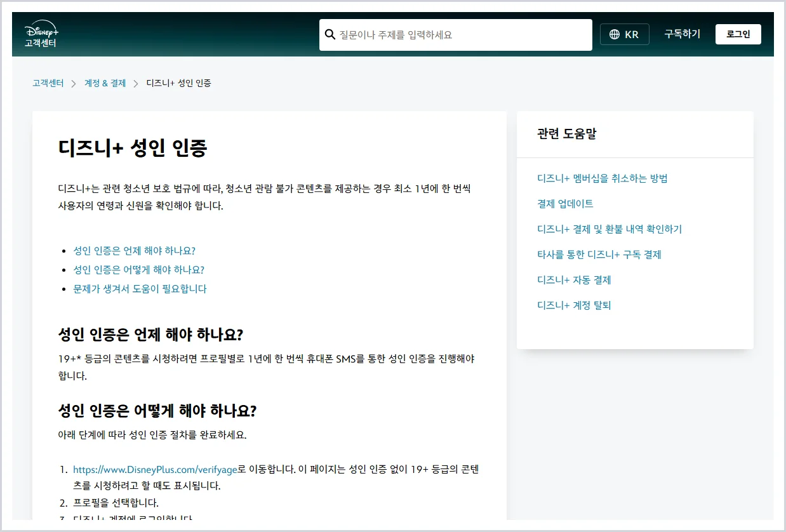Go to 고객센터 breadcrumb

point(48,83)
